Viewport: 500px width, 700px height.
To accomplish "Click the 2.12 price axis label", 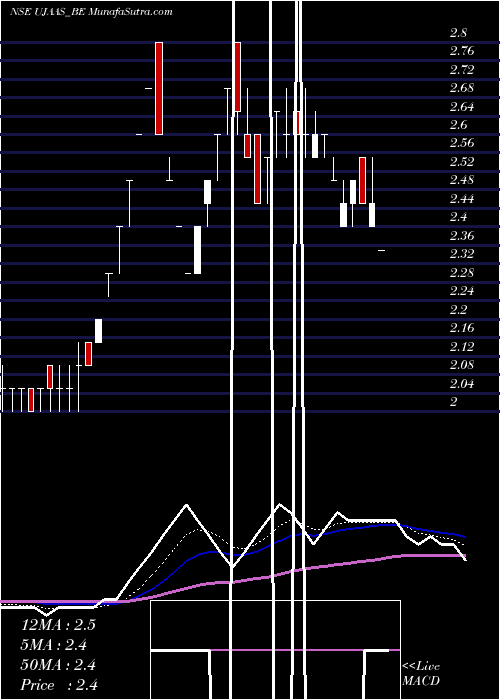I will [x=462, y=347].
